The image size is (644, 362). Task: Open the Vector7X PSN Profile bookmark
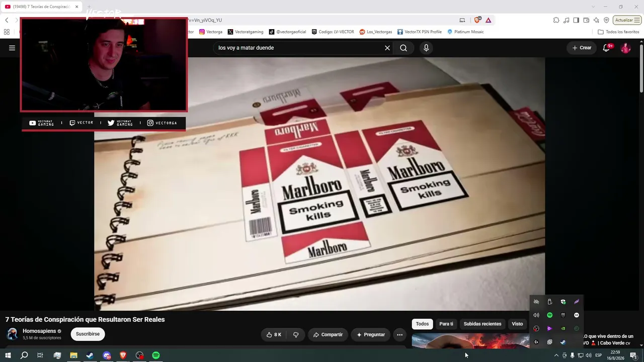point(420,32)
